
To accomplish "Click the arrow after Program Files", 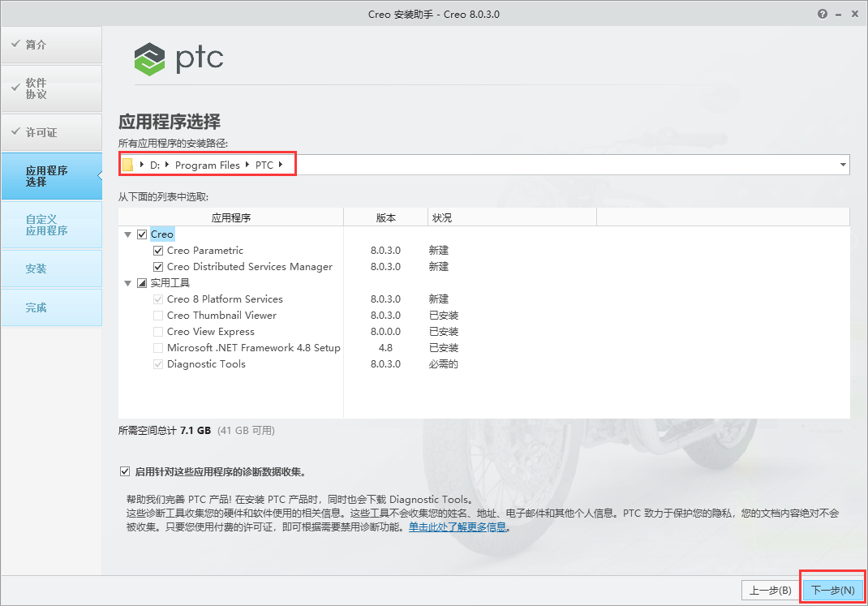I will (247, 165).
